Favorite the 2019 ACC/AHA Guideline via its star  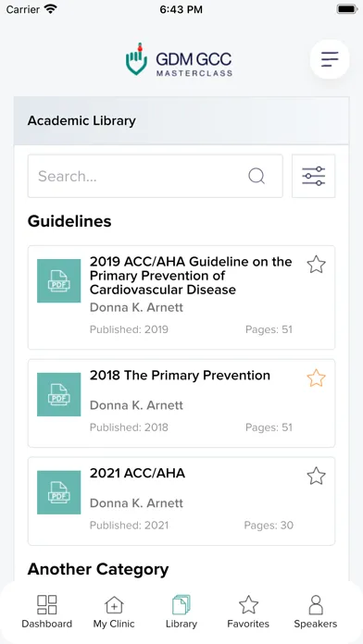pos(316,265)
